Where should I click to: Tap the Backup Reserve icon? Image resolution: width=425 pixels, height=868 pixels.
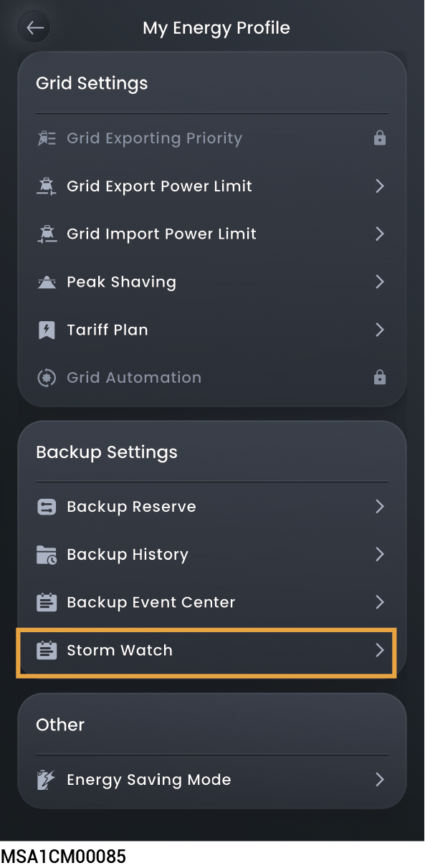[47, 507]
